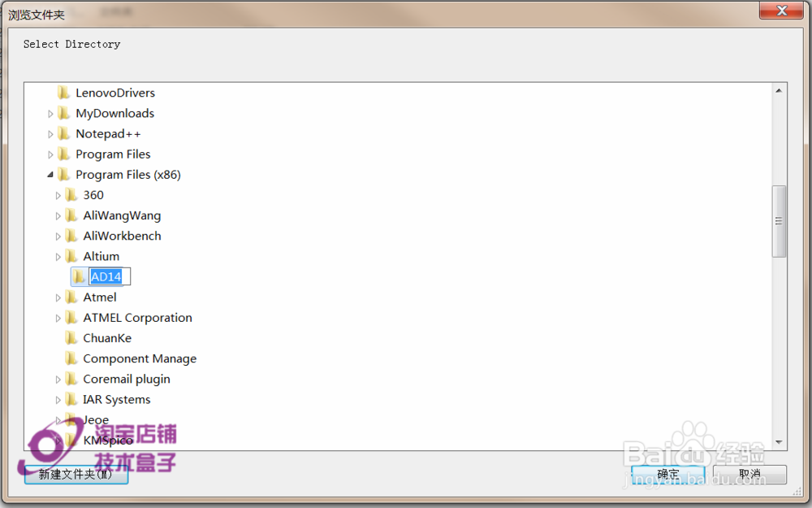This screenshot has height=508, width=812.
Task: Select the Program Files folder name
Action: click(113, 154)
